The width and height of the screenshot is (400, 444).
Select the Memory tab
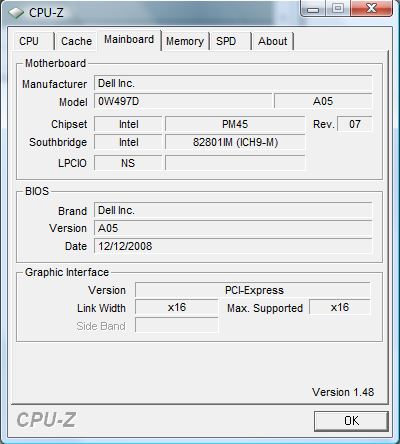(185, 41)
